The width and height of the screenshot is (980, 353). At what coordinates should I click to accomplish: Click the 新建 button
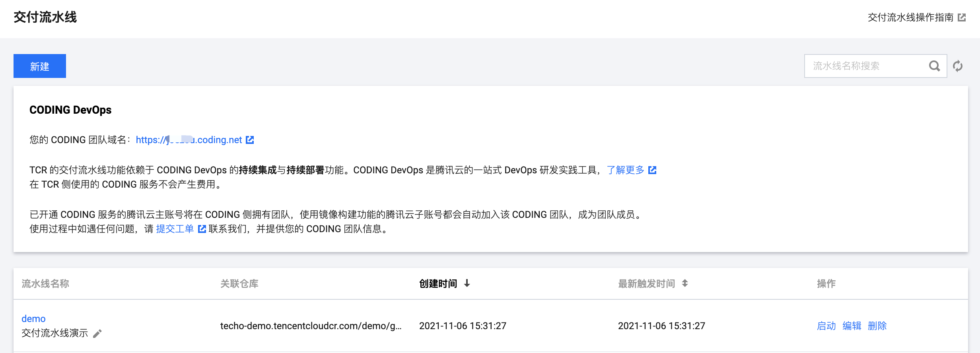click(40, 66)
